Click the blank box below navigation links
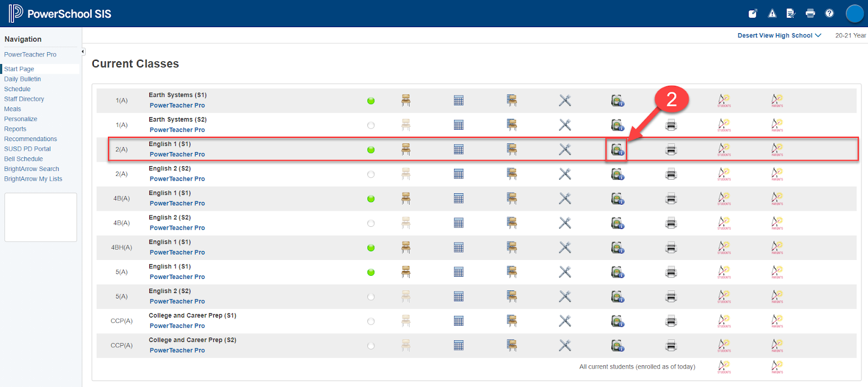 41,217
